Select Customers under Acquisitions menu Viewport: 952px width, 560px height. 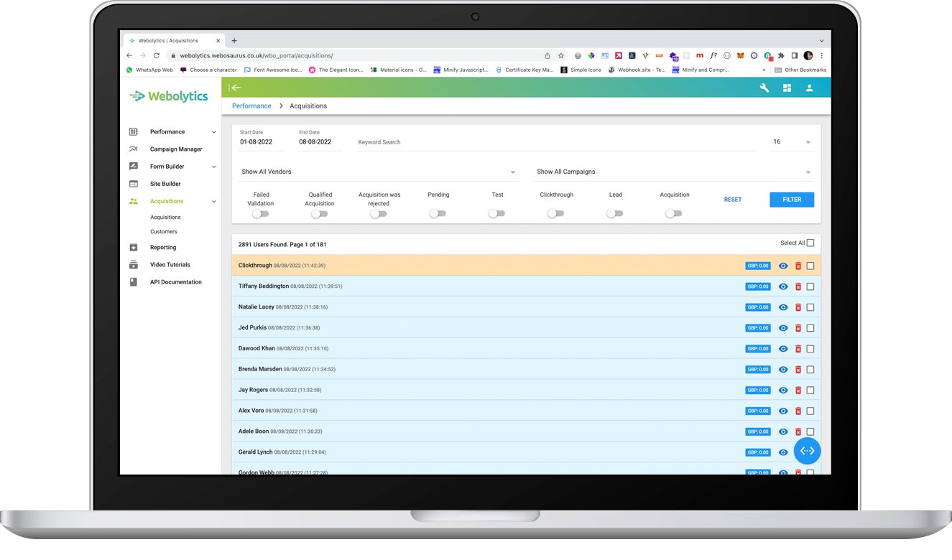click(x=164, y=232)
